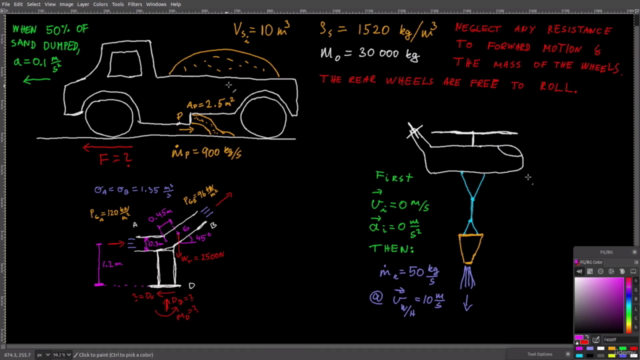The width and height of the screenshot is (640, 360).
Task: Pick the lavender palette history swatch
Action: (590, 349)
